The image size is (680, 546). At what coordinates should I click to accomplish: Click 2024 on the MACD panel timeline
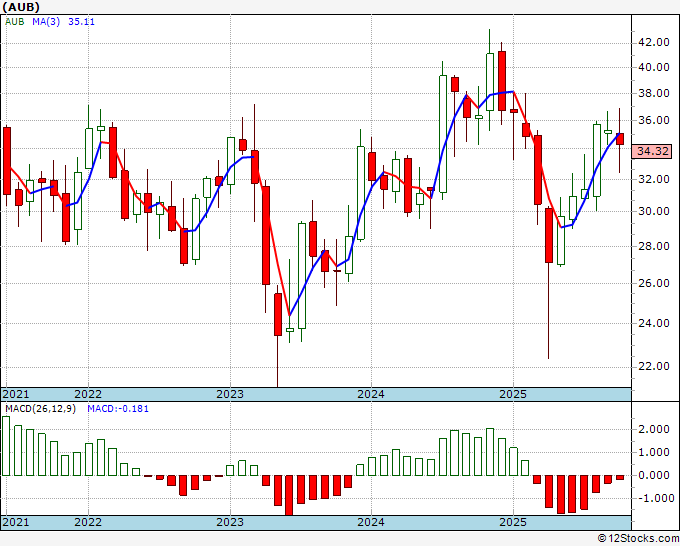(371, 522)
